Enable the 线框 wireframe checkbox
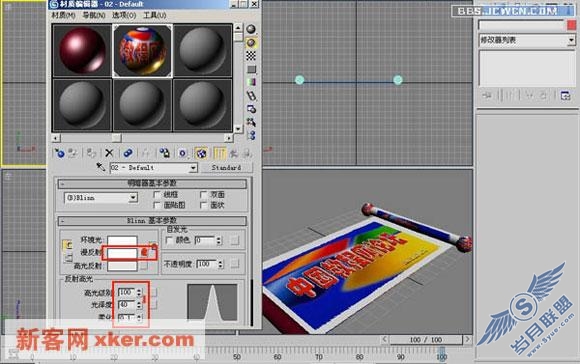580x364 pixels. 157,194
